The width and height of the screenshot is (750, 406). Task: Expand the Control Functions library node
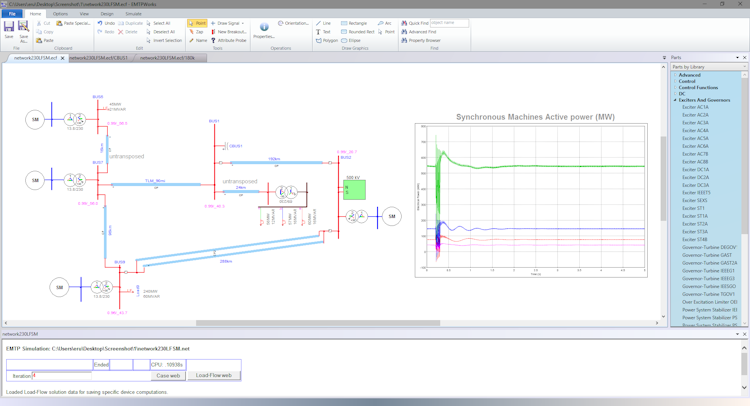675,88
